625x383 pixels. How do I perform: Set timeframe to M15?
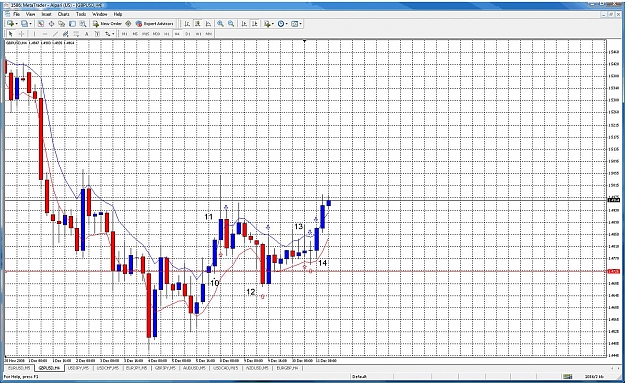(145, 34)
